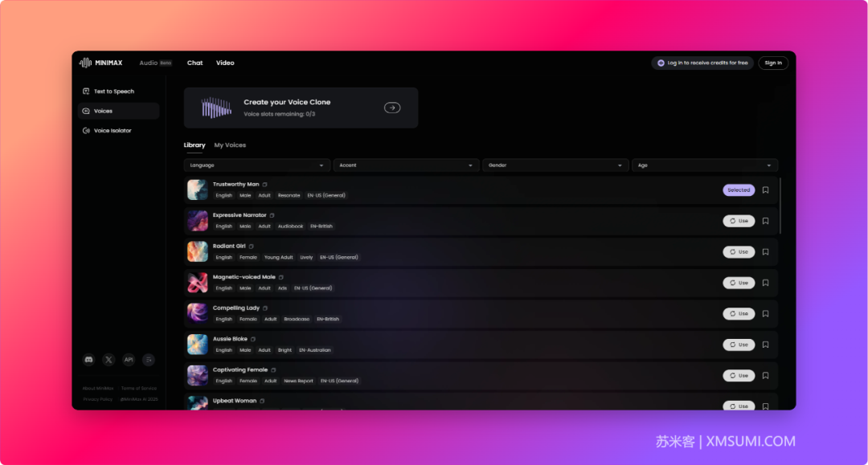Click the Young Adult tag on Radiant Girl
This screenshot has width=868, height=465.
[278, 258]
